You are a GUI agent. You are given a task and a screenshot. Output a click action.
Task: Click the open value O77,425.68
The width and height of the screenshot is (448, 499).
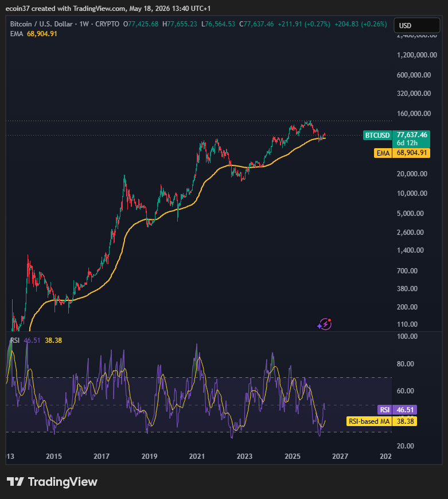point(141,24)
